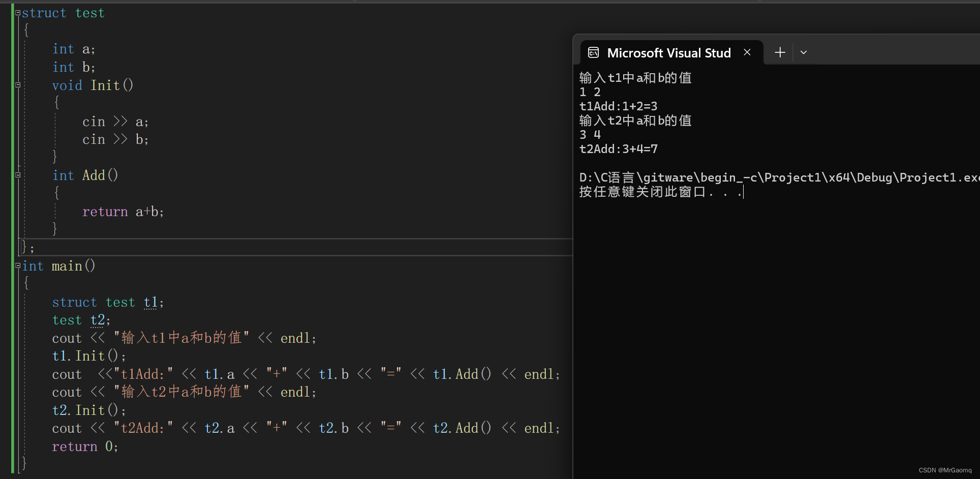
Task: Click the 't2.Init();' call line
Action: click(x=89, y=410)
